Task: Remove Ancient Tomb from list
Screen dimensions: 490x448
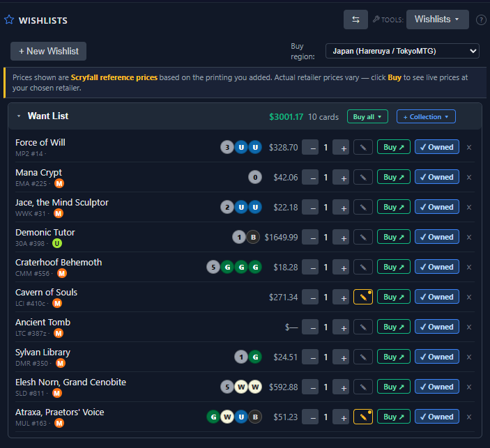Action: 469,327
